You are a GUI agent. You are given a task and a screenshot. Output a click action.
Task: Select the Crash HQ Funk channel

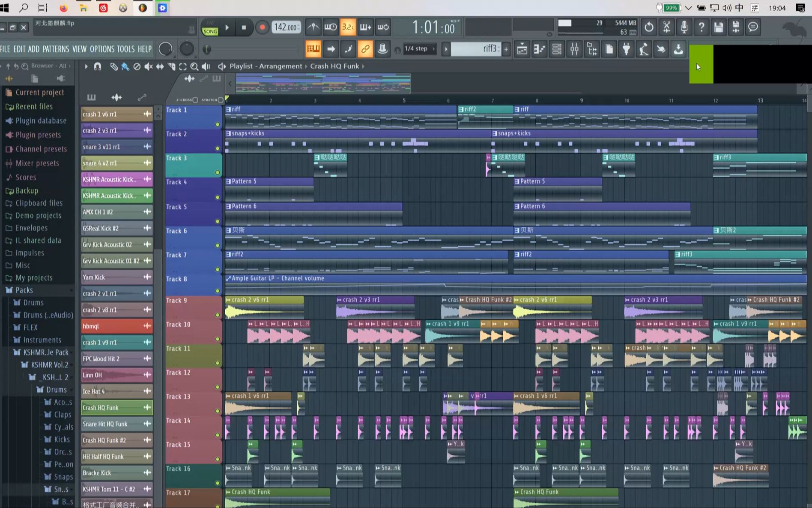[117, 408]
